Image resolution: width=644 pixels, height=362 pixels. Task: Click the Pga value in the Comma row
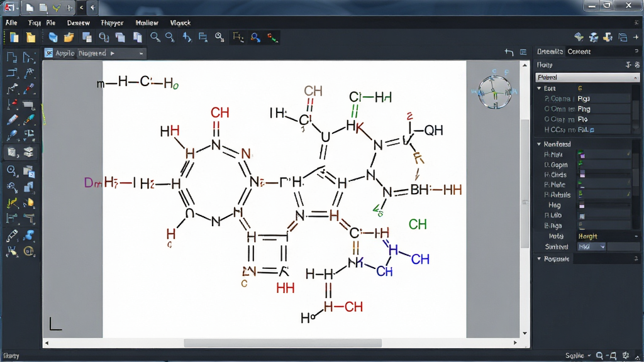584,99
